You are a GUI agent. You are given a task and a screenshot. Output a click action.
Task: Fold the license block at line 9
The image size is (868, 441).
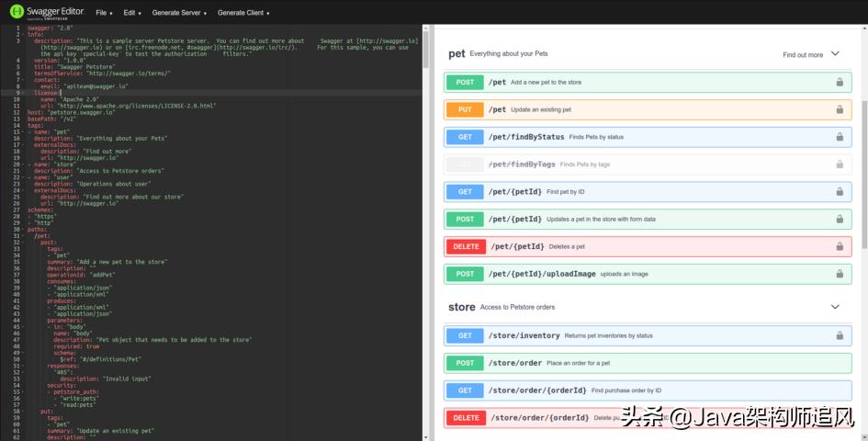[25, 93]
